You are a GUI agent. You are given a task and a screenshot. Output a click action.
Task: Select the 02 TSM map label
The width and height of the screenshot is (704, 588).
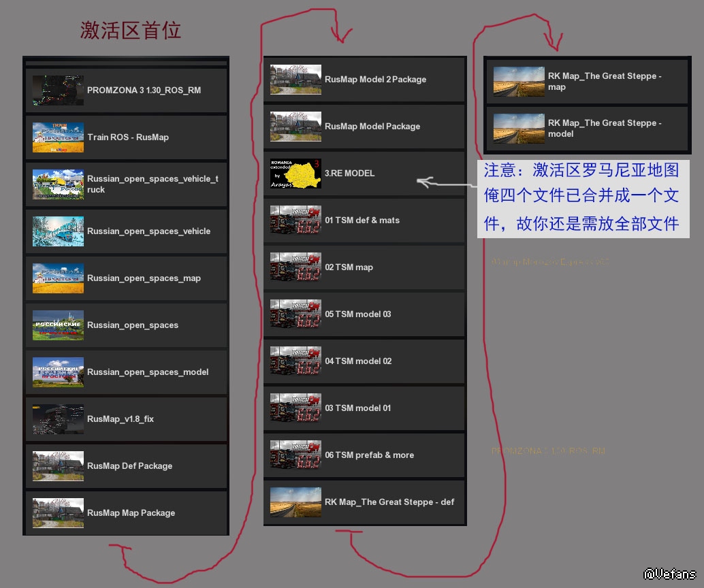point(349,267)
